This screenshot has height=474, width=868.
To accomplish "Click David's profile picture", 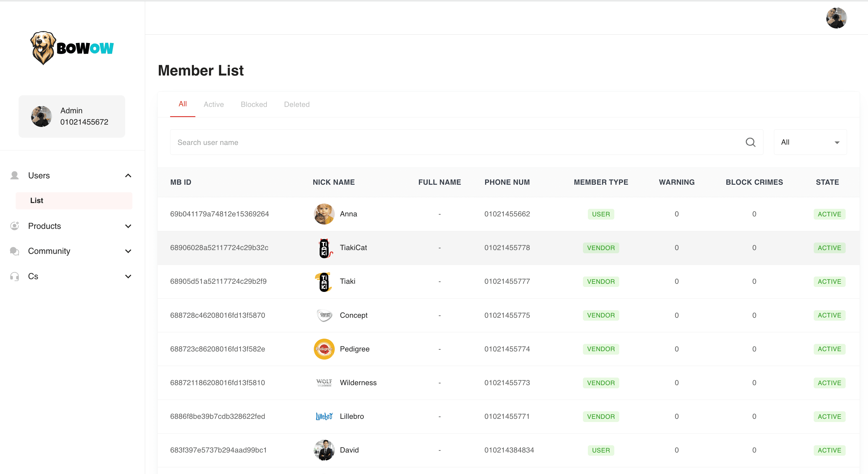I will point(324,450).
